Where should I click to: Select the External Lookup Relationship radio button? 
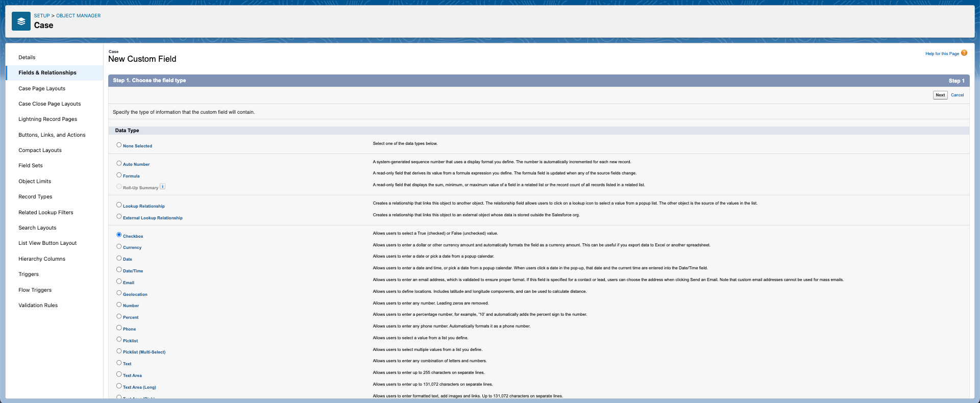pos(119,217)
